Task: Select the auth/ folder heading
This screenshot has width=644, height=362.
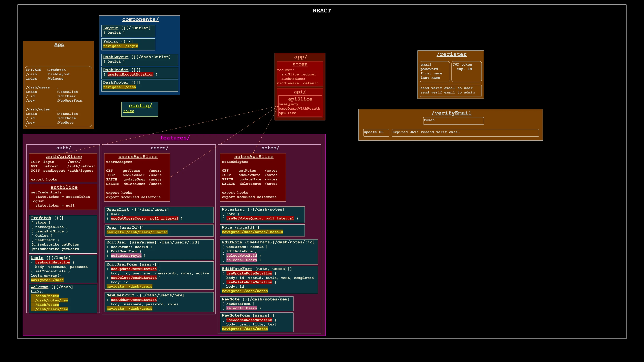Action: point(64,148)
